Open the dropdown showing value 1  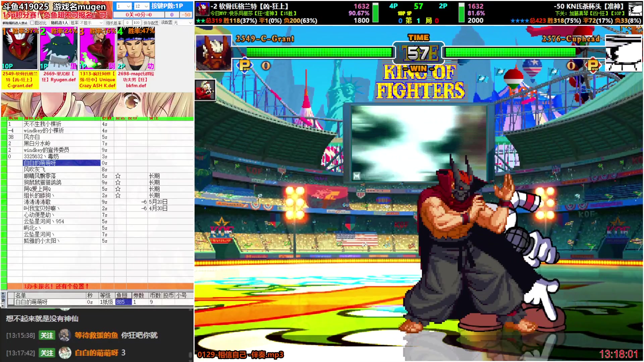coord(124,6)
